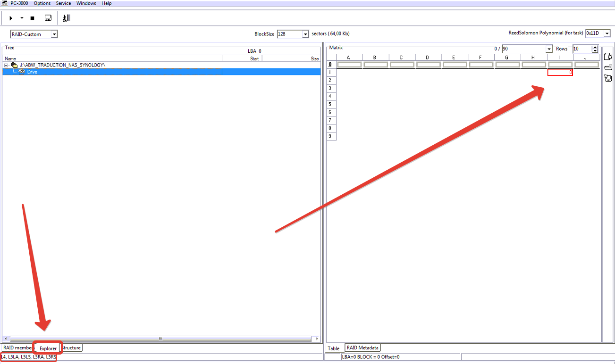Click the Exit (running man) toolbar icon
Screen dimensions: 615x364
[66, 18]
